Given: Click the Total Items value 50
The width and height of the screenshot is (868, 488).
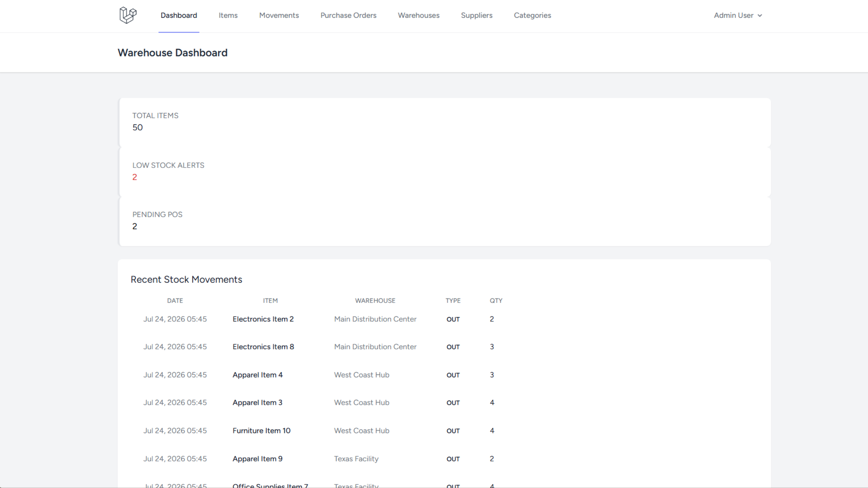Looking at the screenshot, I should [x=137, y=127].
